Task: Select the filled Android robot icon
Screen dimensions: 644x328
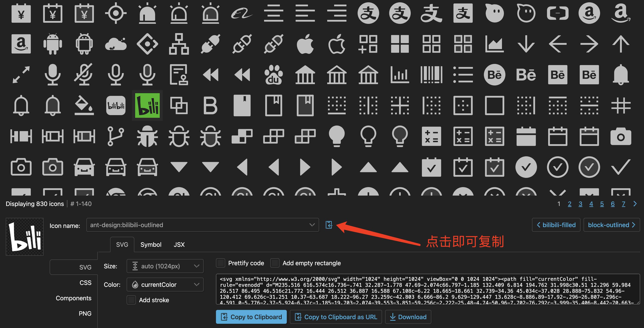Action: point(53,44)
